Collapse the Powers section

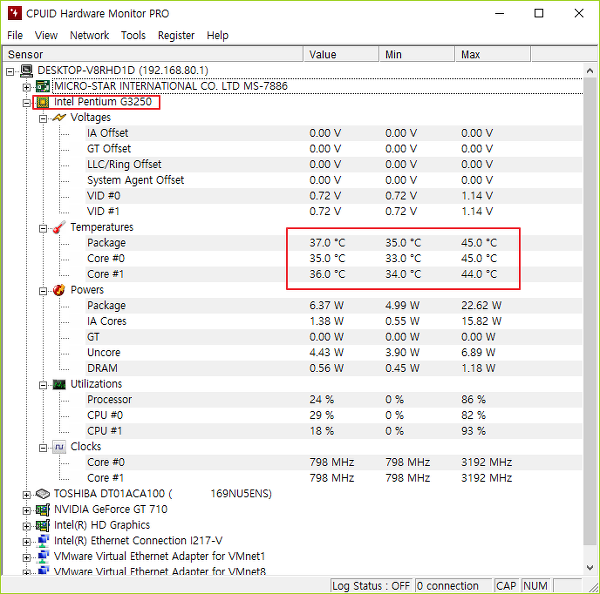coord(43,291)
